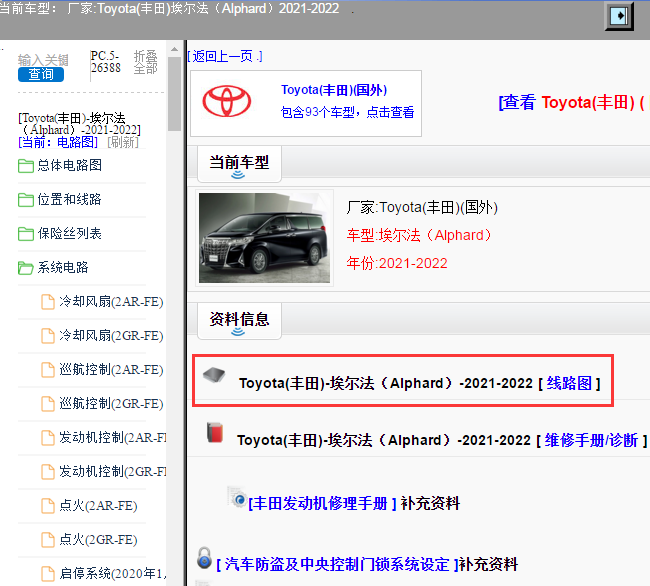Click the black Alphard vehicle thumbnail

click(x=264, y=238)
